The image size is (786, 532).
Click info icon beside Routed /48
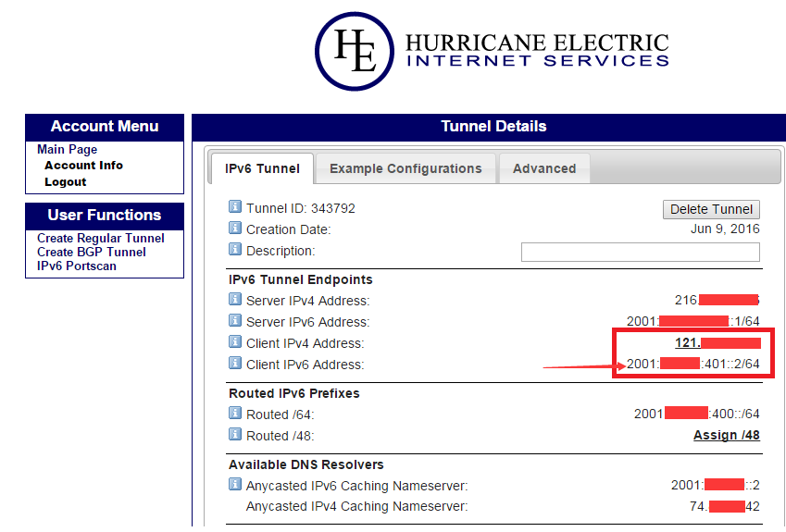click(x=235, y=435)
